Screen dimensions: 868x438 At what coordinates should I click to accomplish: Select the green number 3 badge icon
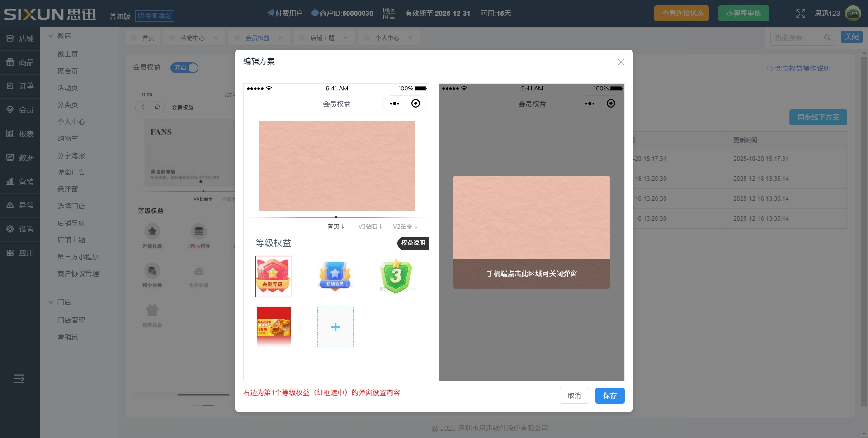(396, 276)
